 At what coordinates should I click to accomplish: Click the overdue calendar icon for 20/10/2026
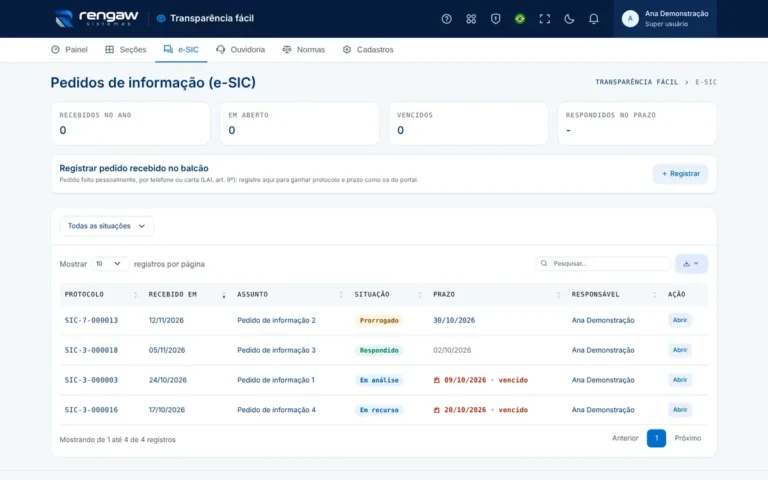click(x=436, y=410)
